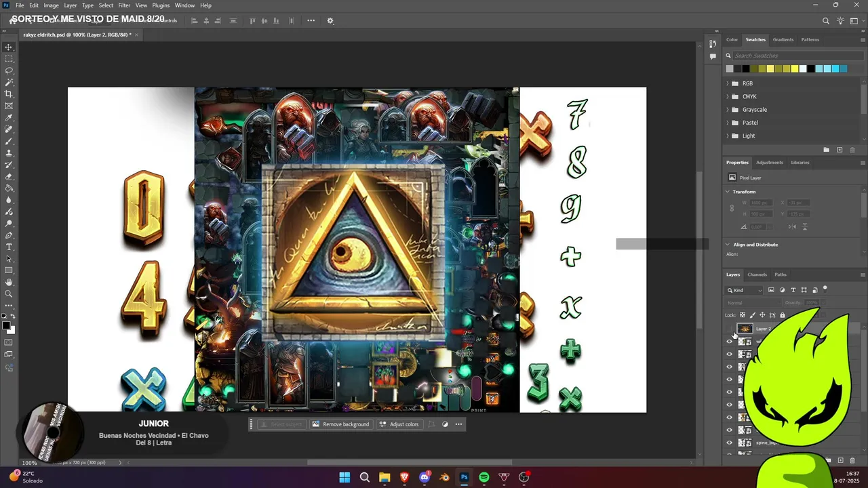Viewport: 868px width, 488px height.
Task: Reset default foreground/background colors
Action: 5,317
